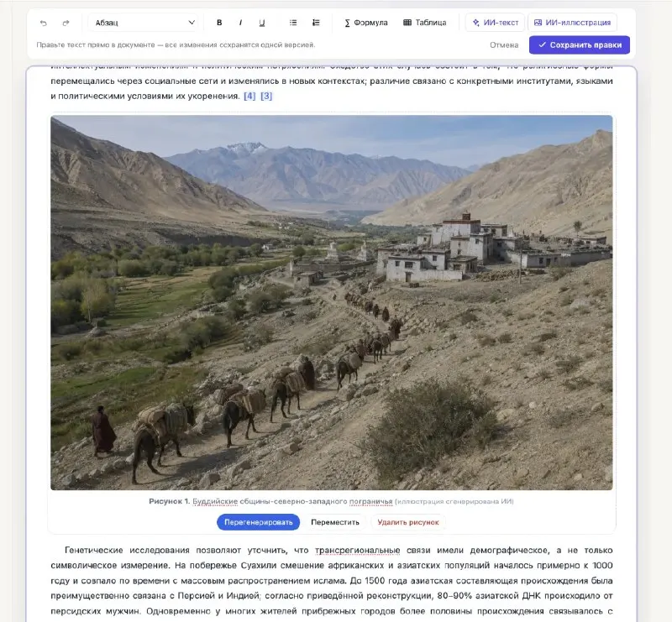Toggle underline formatting
The image size is (672, 622).
point(262,23)
